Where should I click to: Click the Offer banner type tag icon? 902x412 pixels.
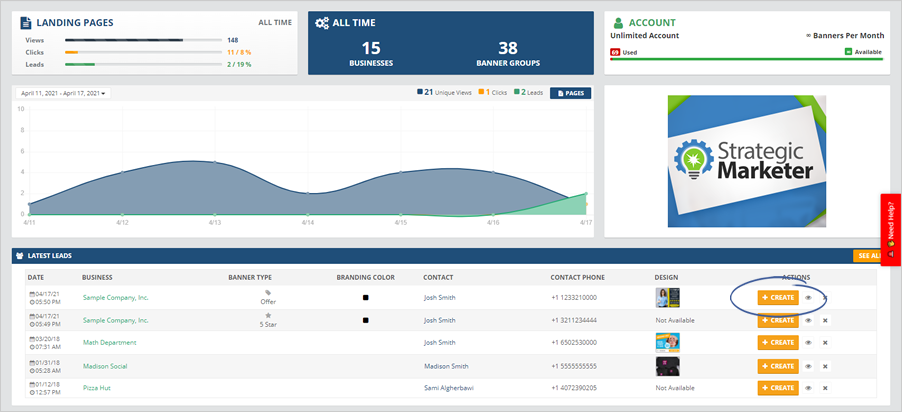point(267,292)
